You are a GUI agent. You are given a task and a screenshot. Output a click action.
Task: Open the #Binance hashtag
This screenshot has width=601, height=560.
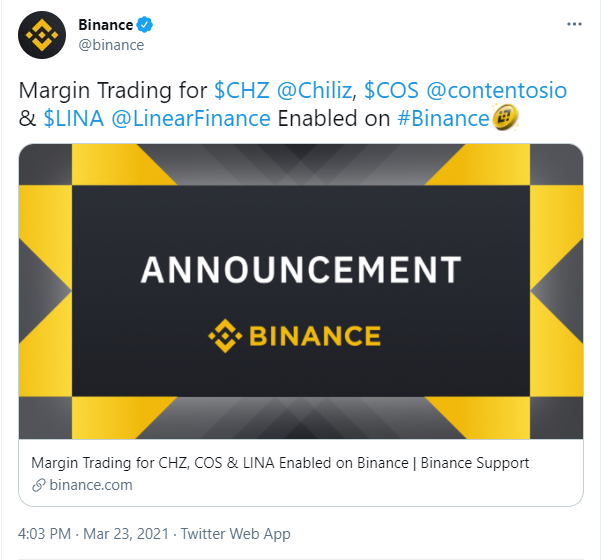[443, 118]
